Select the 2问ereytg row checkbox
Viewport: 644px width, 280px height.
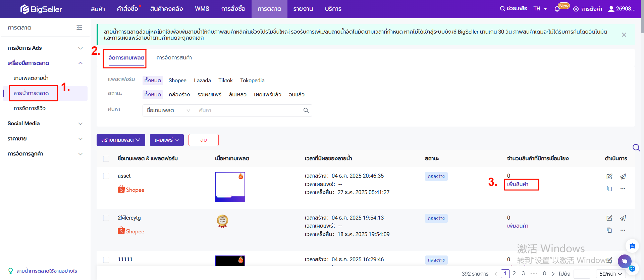[x=106, y=218]
